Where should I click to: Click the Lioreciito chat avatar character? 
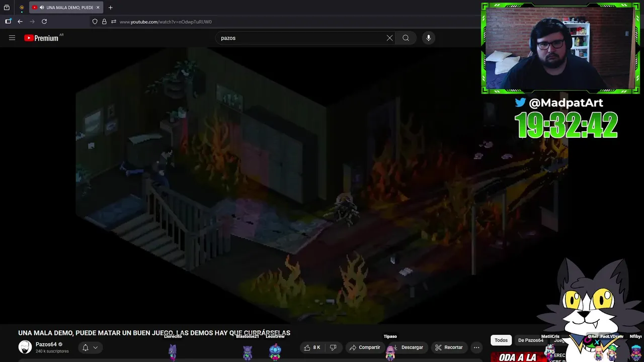point(173,351)
